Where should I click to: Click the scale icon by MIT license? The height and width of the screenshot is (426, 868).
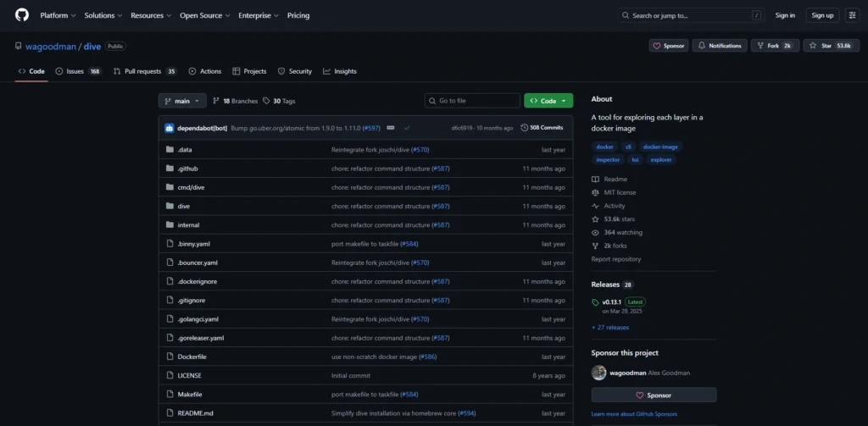coord(595,192)
